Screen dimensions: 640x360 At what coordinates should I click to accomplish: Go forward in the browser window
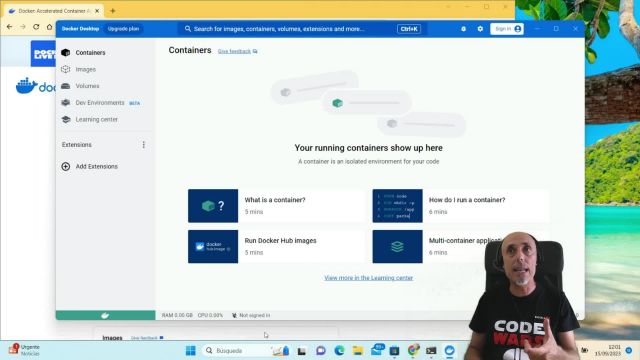[23, 27]
